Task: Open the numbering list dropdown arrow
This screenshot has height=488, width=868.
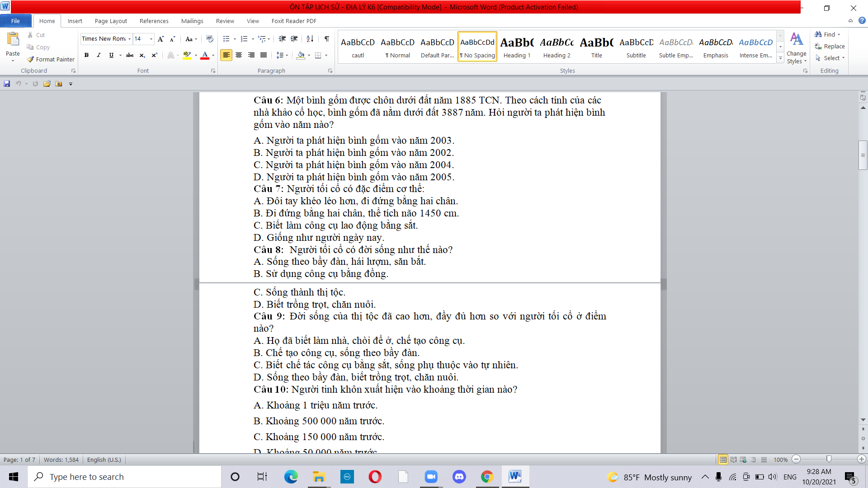Action: (x=253, y=39)
